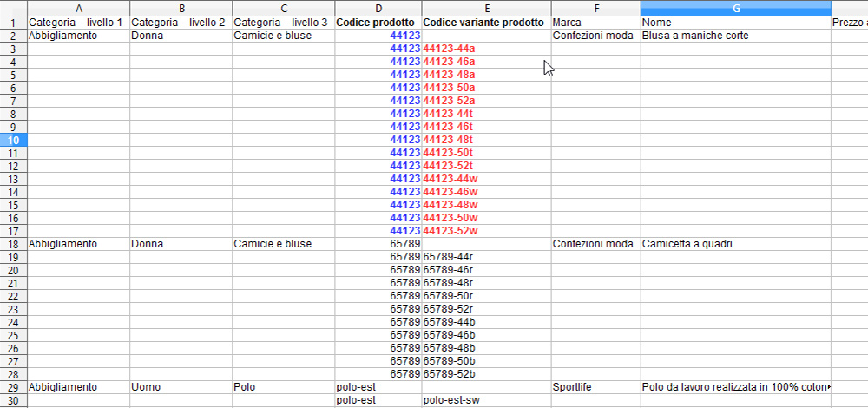The height and width of the screenshot is (408, 868).
Task: Click variant cell '65789-46b'
Action: 486,335
